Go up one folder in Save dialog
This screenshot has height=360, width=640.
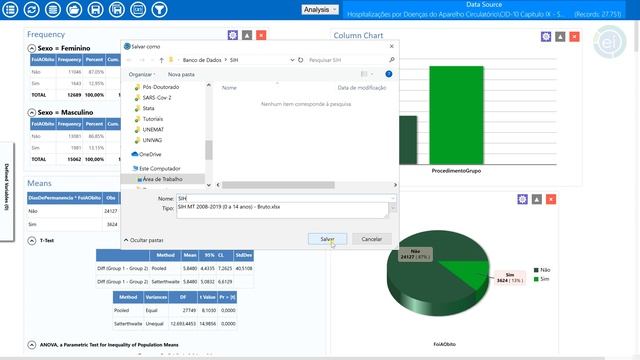[x=162, y=60]
